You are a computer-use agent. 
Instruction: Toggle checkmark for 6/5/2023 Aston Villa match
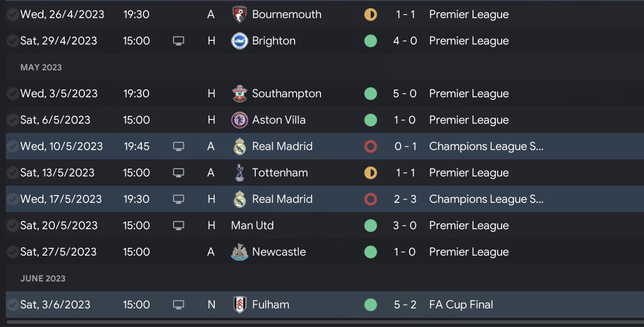(12, 120)
